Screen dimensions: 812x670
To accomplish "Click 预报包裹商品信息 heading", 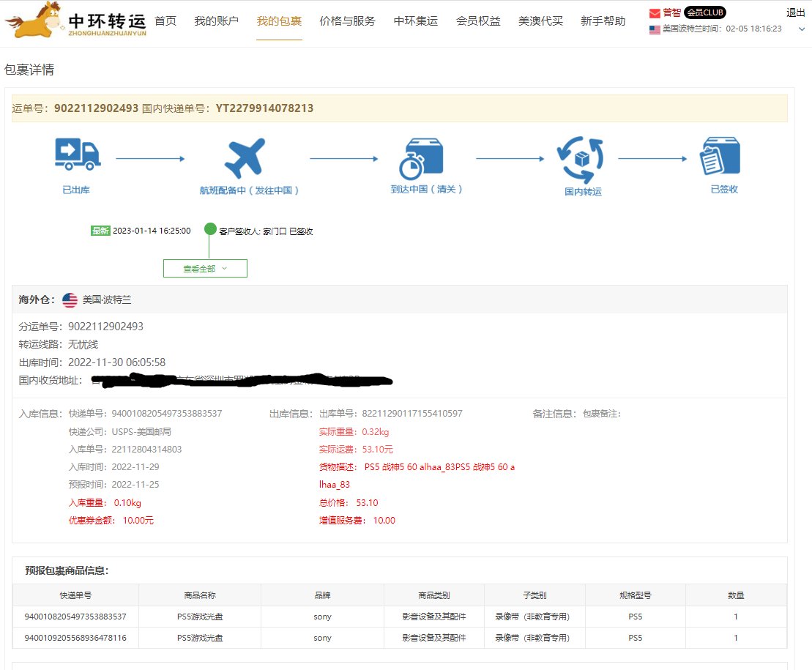I will pyautogui.click(x=67, y=570).
